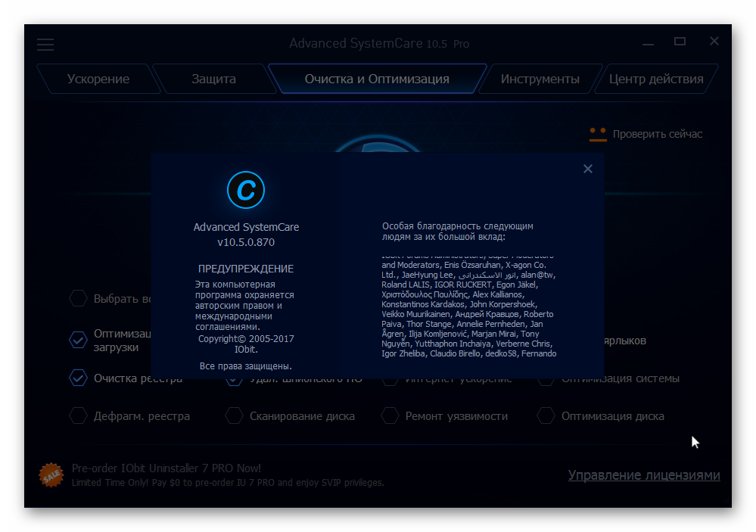
Task: Switch to the Ускорение tab
Action: (98, 79)
